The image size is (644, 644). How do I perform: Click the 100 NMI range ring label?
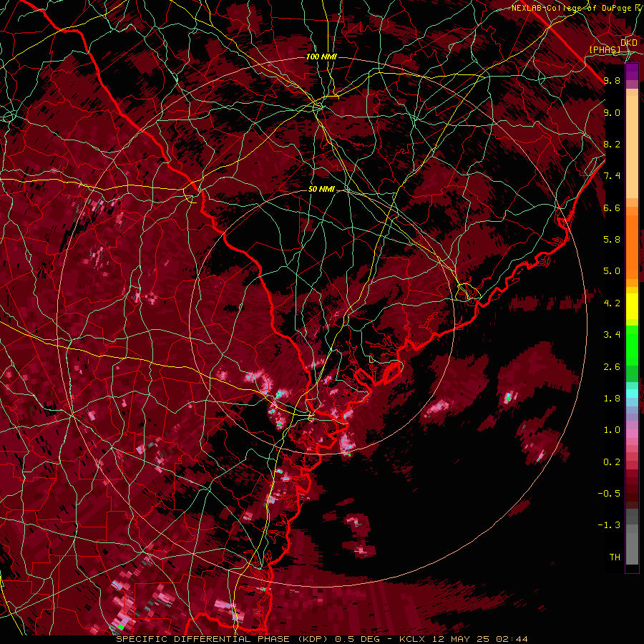coord(321,57)
